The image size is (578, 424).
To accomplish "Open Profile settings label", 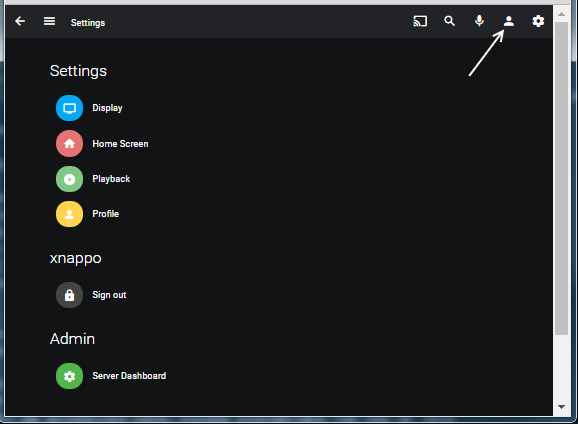I will point(105,214).
